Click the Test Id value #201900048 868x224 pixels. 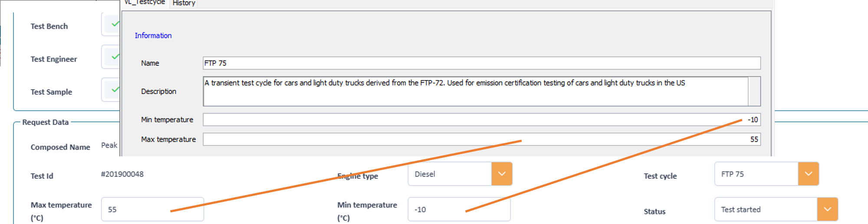(x=122, y=174)
